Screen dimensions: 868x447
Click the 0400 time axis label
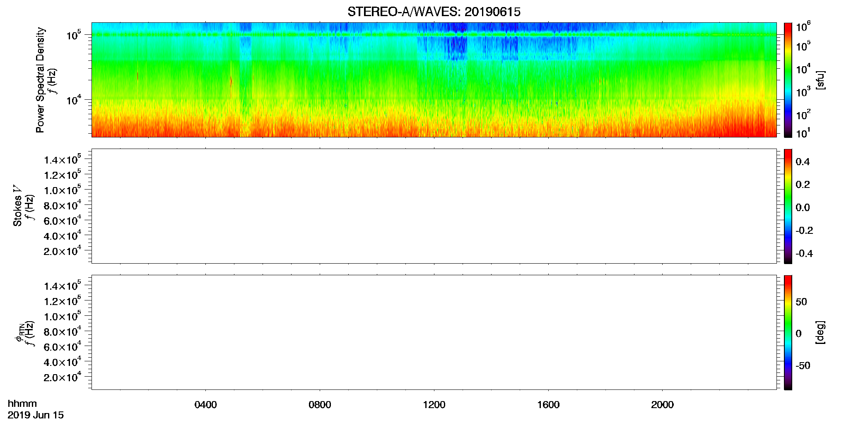205,405
